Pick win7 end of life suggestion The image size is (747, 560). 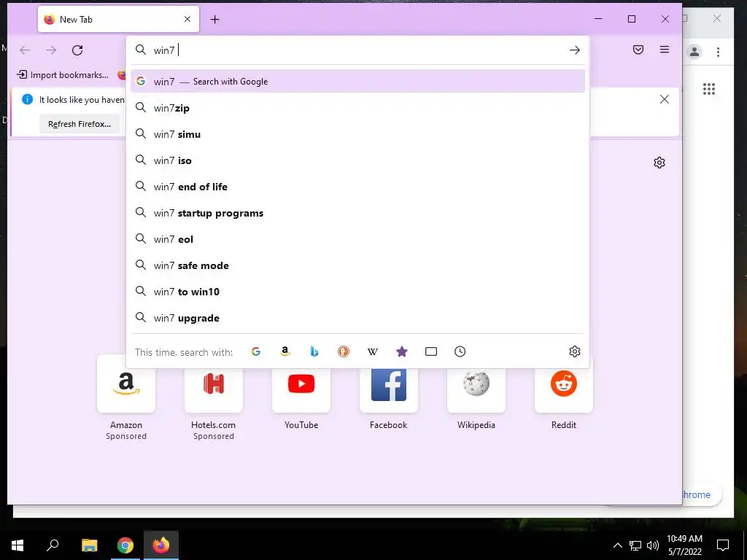pyautogui.click(x=357, y=187)
